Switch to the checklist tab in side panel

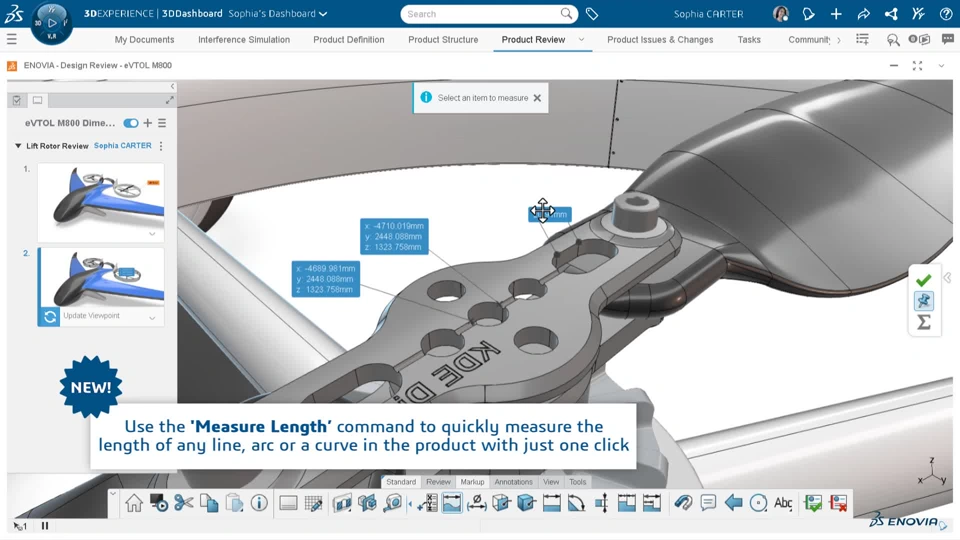[17, 100]
